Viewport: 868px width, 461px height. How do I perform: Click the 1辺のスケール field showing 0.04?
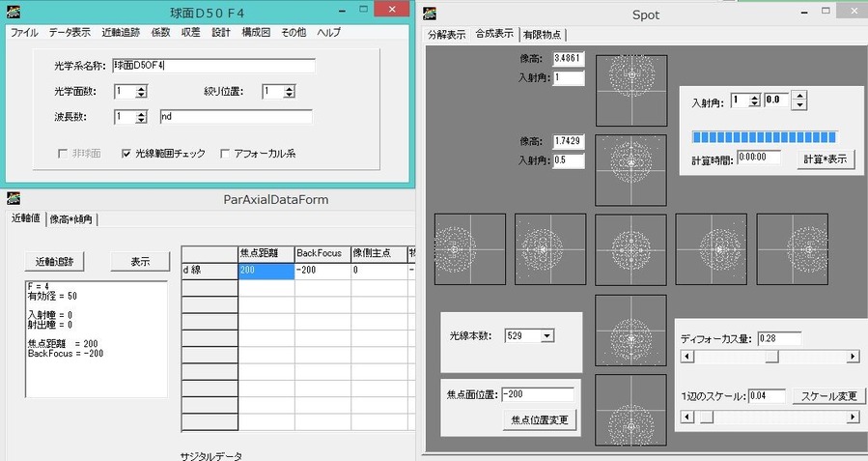click(x=767, y=395)
